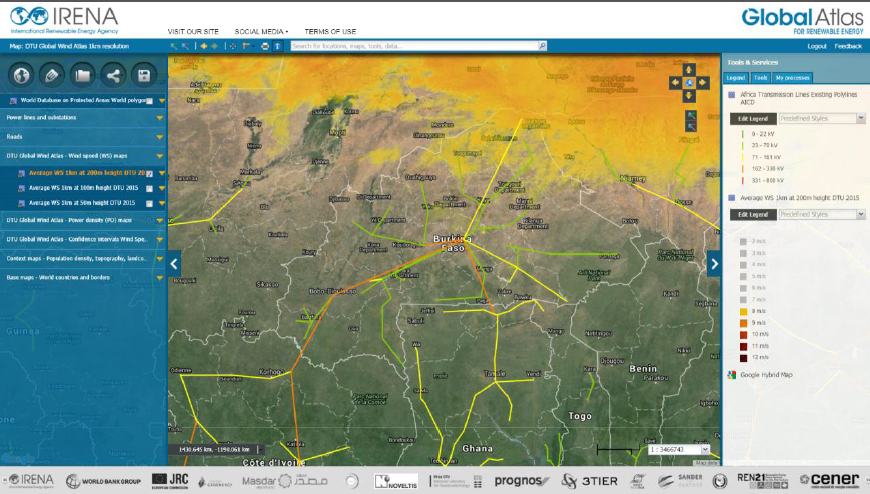870x494 pixels.
Task: Toggle Average WS 1km at 50m layer checkbox
Action: [x=149, y=203]
